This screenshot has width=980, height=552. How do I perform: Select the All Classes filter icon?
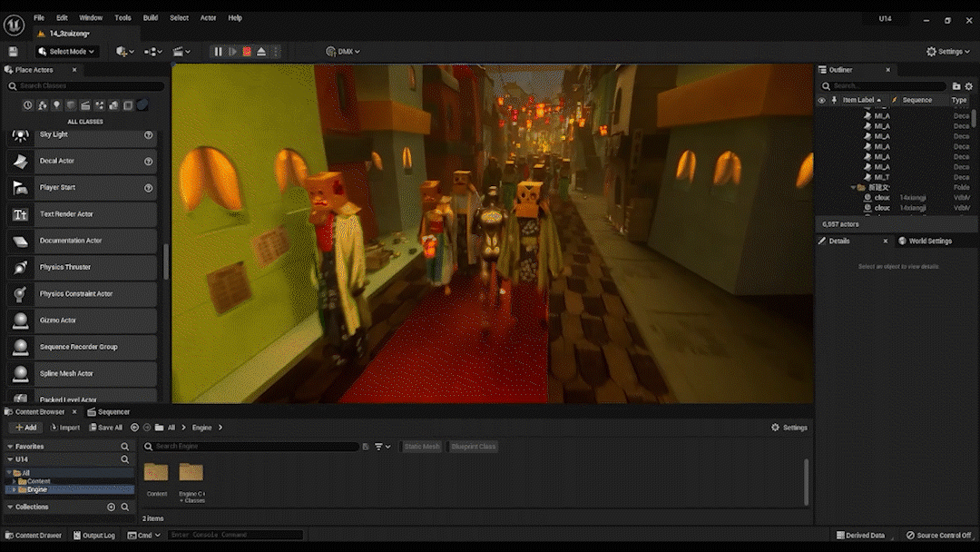coord(142,105)
